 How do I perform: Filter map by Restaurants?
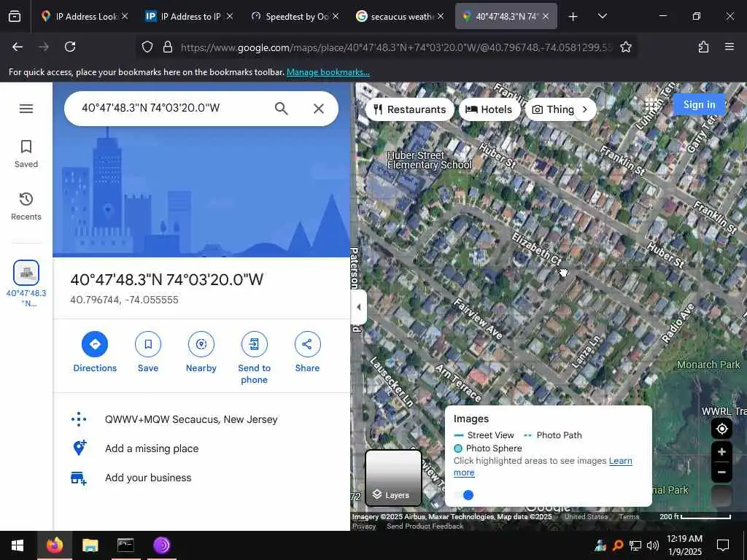coord(410,109)
